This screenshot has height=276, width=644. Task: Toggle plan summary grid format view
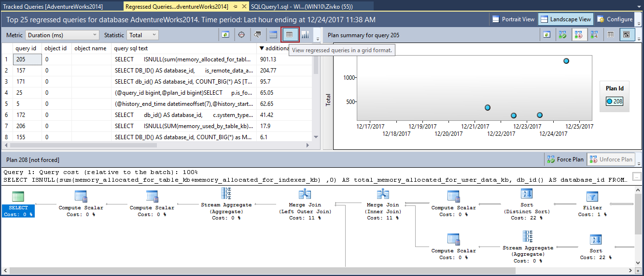point(611,35)
